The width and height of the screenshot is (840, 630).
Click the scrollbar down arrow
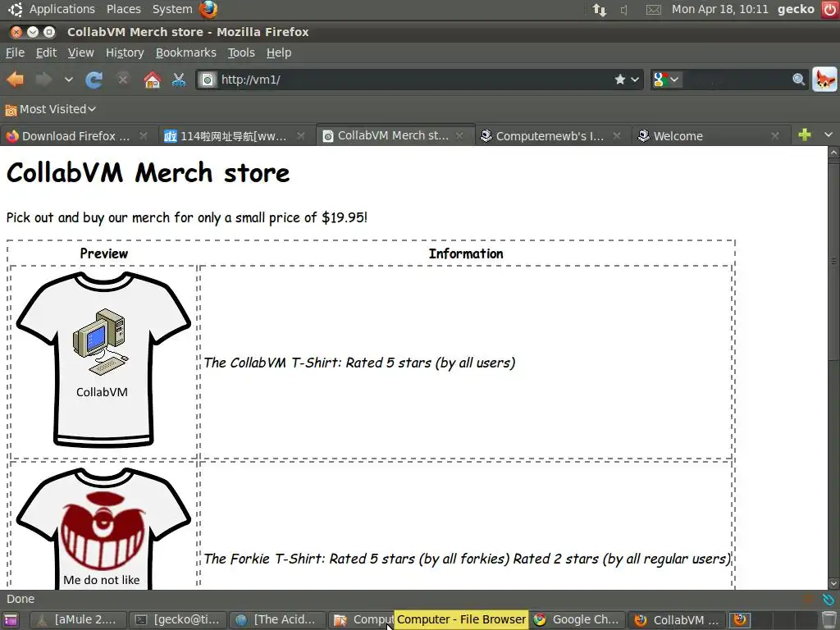(x=833, y=583)
